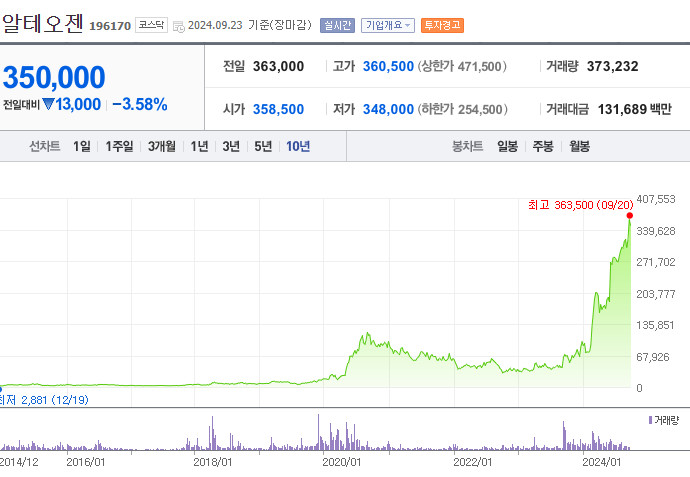Click the 투자경고 badge
Screen dimensions: 690x477
click(442, 26)
